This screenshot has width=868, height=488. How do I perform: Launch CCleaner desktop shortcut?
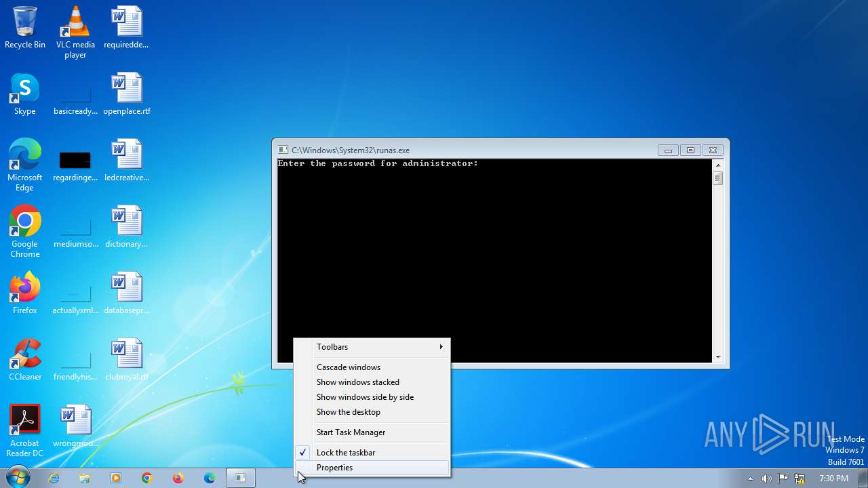[25, 359]
